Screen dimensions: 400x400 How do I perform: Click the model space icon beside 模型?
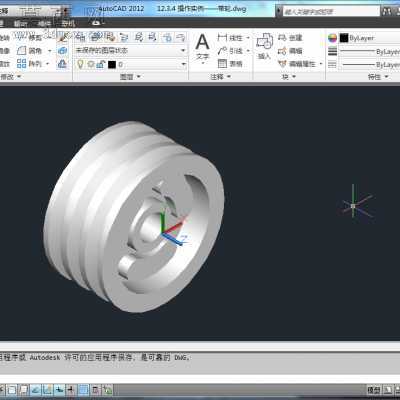coord(388,390)
